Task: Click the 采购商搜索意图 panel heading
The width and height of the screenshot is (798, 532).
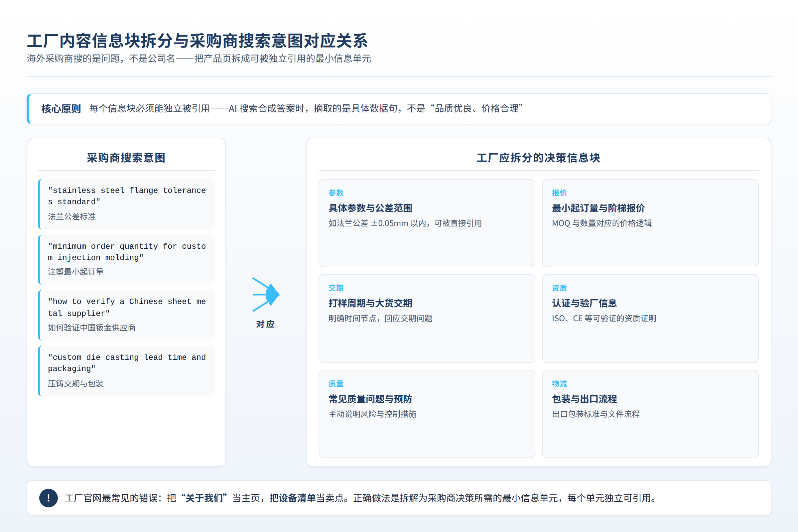Action: point(126,158)
